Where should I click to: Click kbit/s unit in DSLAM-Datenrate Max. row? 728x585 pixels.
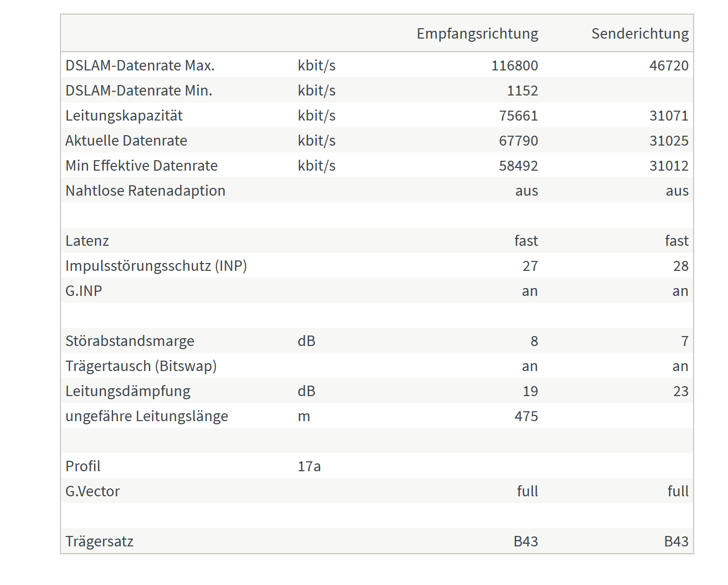[317, 65]
